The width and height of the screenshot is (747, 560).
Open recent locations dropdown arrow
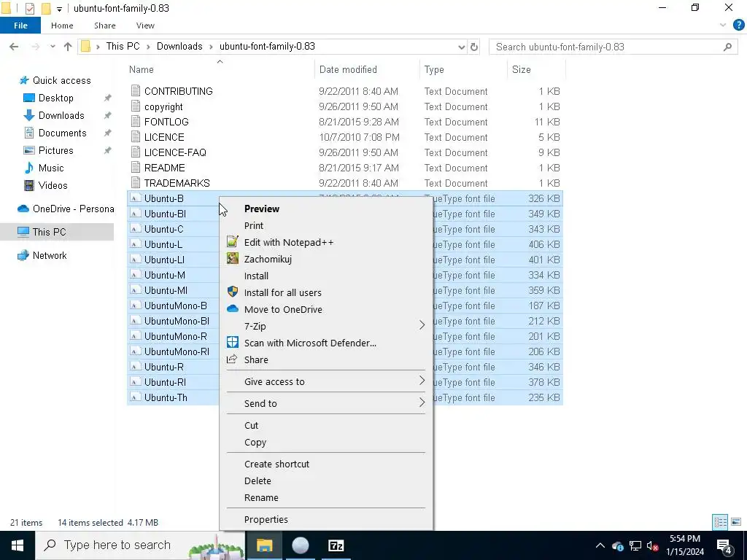point(53,47)
